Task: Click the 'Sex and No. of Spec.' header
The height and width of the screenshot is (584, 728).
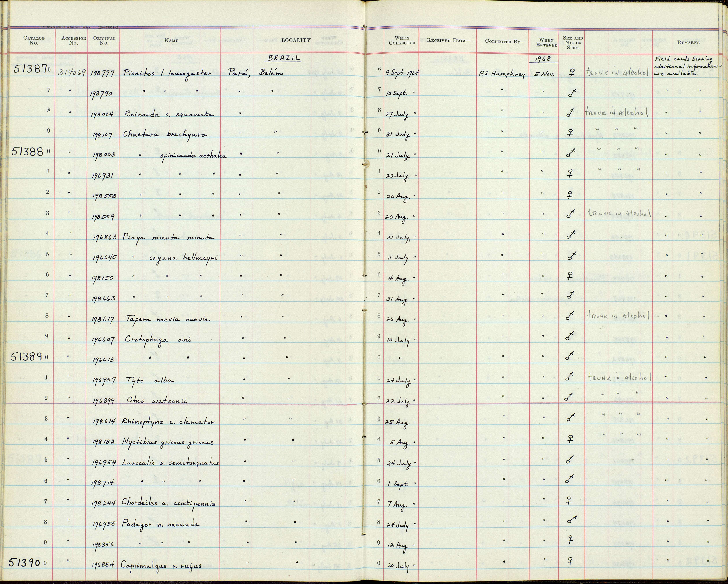Action: (x=573, y=43)
